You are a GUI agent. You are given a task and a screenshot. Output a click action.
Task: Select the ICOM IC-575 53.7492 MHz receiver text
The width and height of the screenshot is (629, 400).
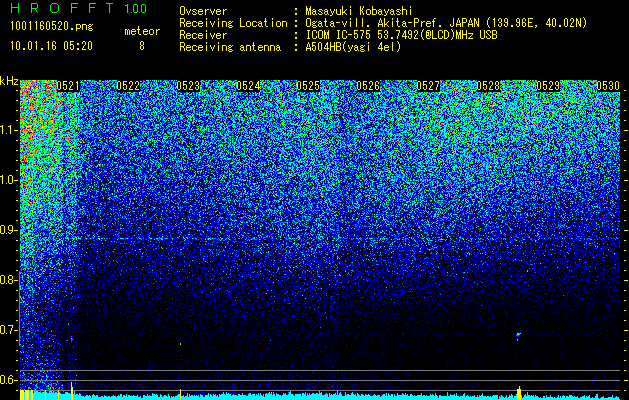coord(401,35)
